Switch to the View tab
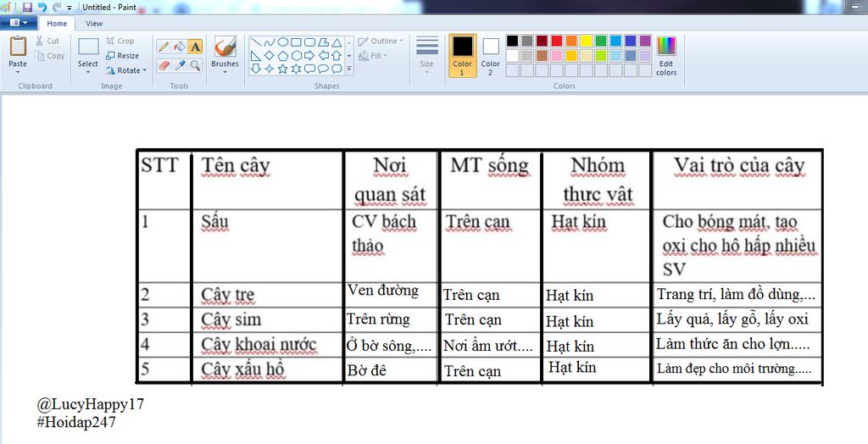Image resolution: width=868 pixels, height=444 pixels. pyautogui.click(x=94, y=23)
